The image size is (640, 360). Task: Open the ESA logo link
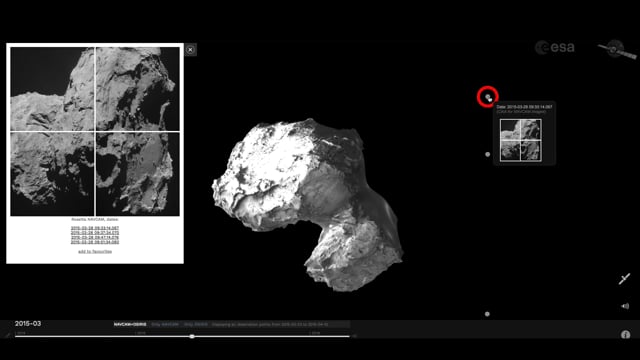(555, 47)
